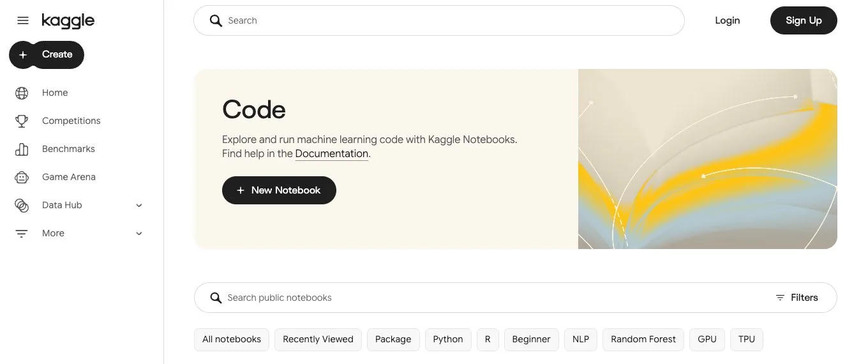Select the Beginner filter chip
The height and width of the screenshot is (364, 868).
(x=532, y=340)
